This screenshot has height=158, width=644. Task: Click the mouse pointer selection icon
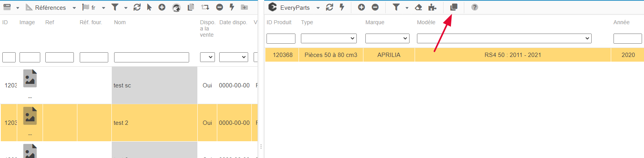pos(149,7)
